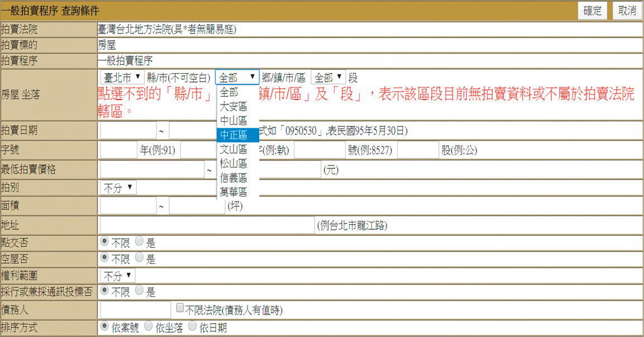This screenshot has height=337, width=644.
Task: Select 中山區 from the district list
Action: [x=237, y=121]
